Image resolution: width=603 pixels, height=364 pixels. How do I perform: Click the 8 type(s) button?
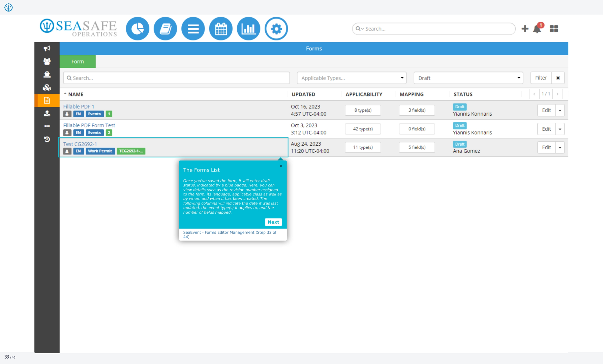point(363,110)
